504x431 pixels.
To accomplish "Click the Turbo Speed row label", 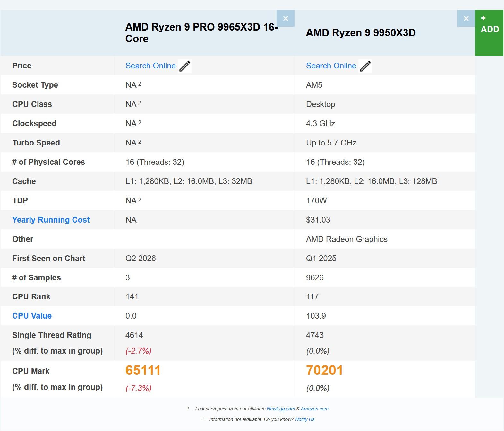I will [36, 143].
